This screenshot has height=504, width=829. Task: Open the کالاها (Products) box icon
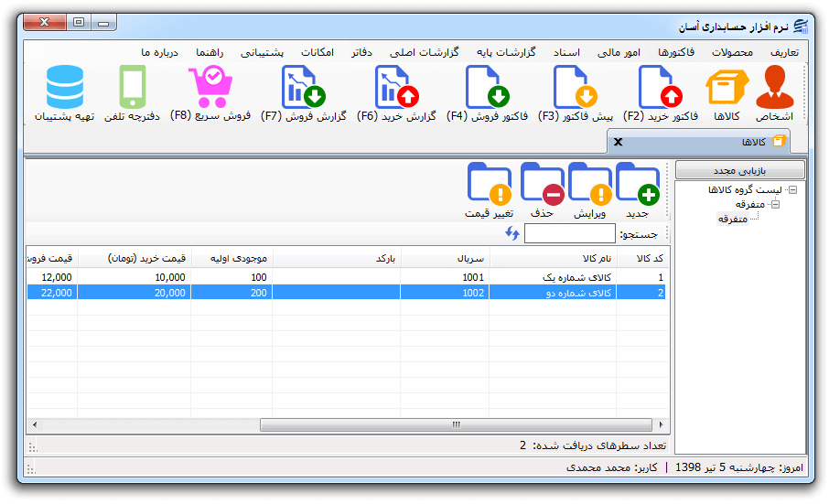coord(727,87)
